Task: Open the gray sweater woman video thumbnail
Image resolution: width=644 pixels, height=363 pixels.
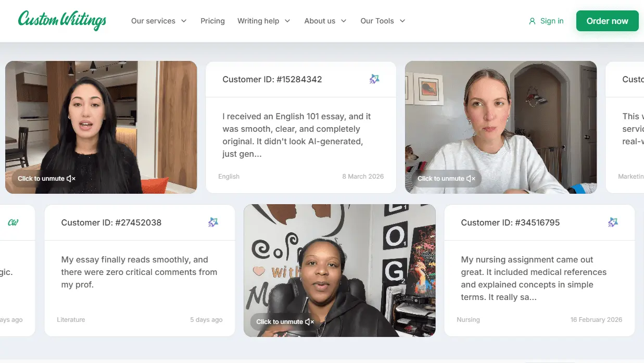Action: click(x=501, y=127)
